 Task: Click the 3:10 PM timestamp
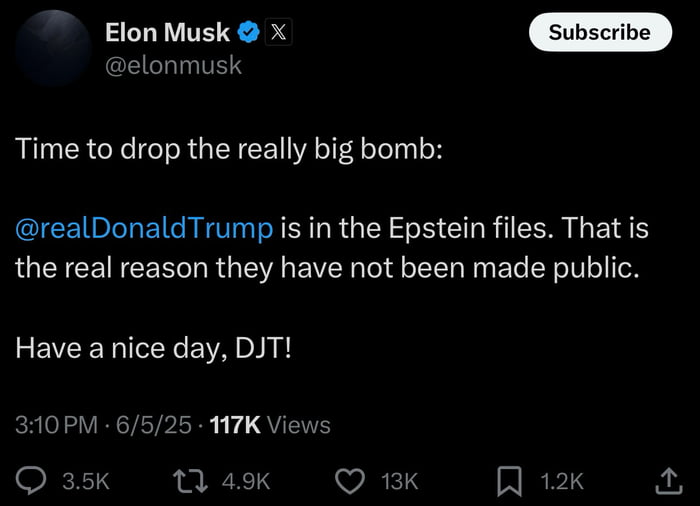pos(57,425)
